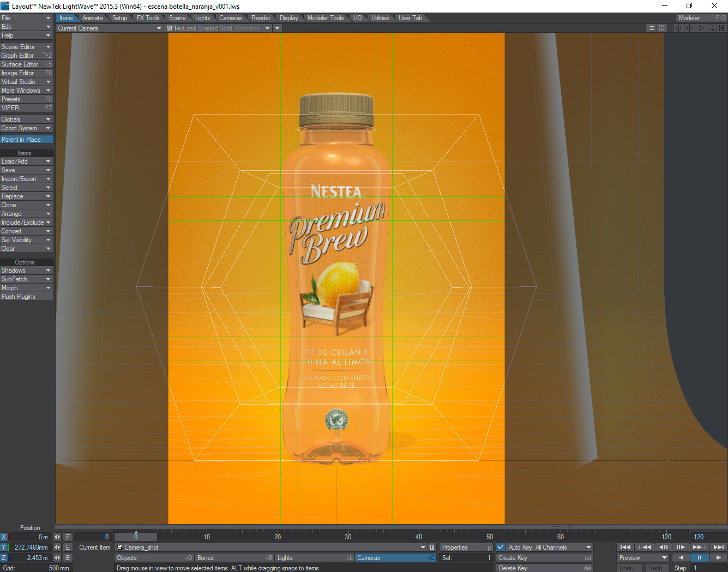Image resolution: width=728 pixels, height=572 pixels.
Task: Jump to the last frame
Action: click(x=718, y=547)
